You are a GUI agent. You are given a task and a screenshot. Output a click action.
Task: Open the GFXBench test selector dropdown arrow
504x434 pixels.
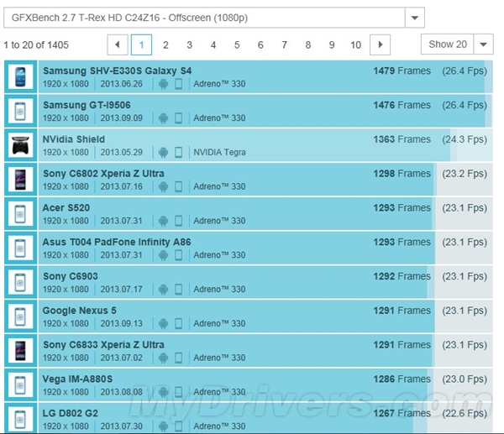415,18
